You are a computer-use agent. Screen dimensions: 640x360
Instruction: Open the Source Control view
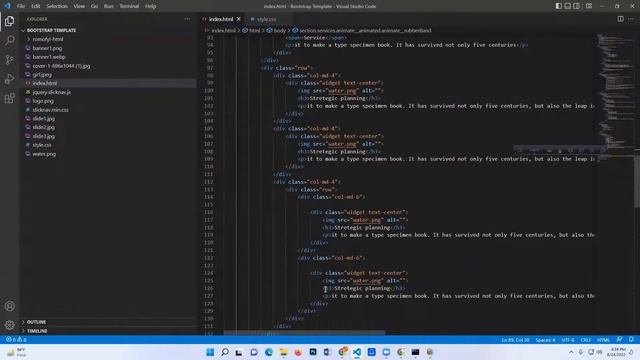(x=9, y=60)
